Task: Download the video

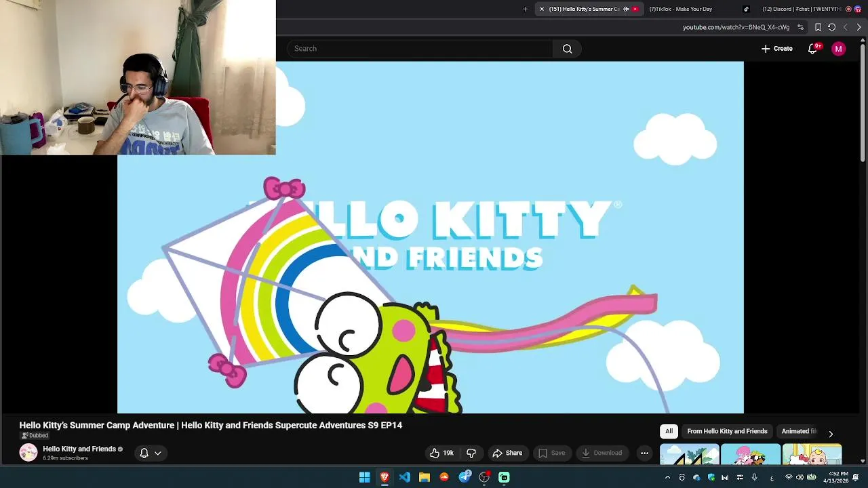Action: pos(601,453)
